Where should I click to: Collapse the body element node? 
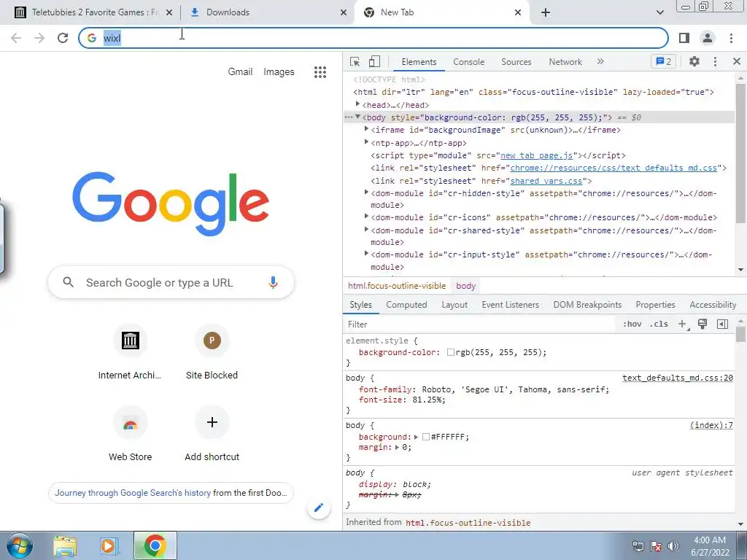[x=357, y=117]
